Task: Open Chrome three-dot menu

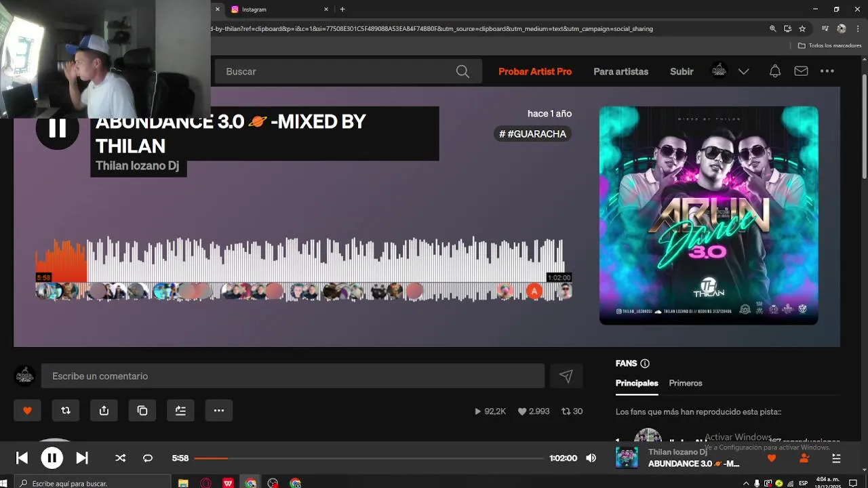Action: tap(858, 29)
